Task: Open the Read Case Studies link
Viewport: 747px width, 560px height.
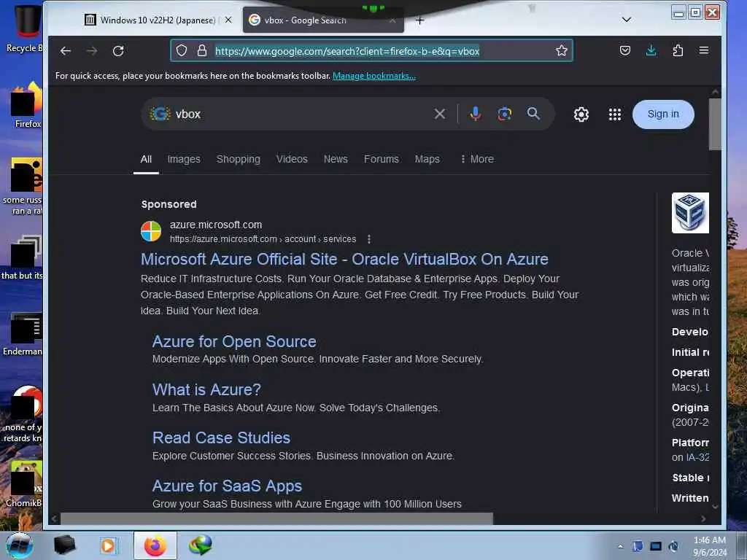Action: tap(221, 437)
